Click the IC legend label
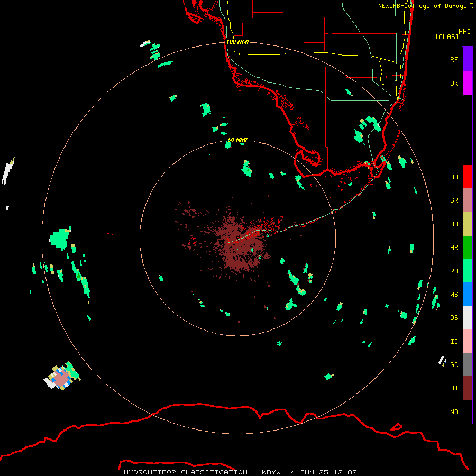The height and width of the screenshot is (476, 476). 454,342
